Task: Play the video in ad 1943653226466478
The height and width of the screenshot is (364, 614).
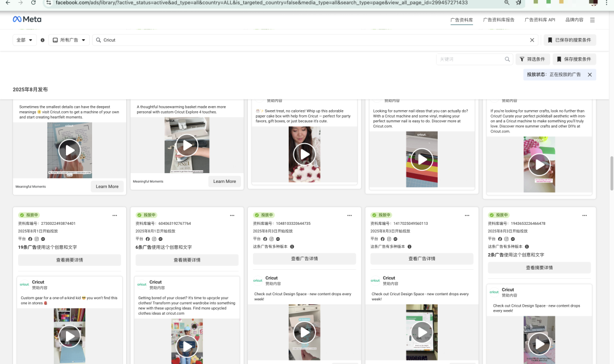Action: pyautogui.click(x=540, y=344)
